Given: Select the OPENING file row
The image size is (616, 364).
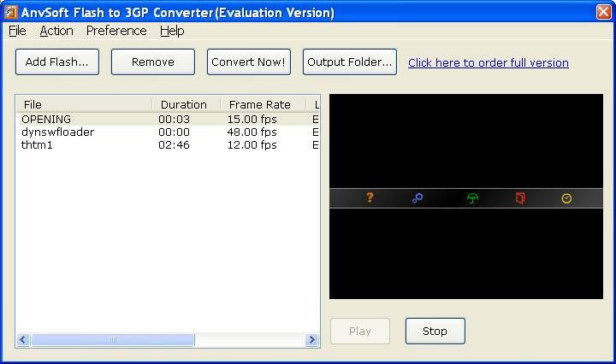Looking at the screenshot, I should (168, 119).
